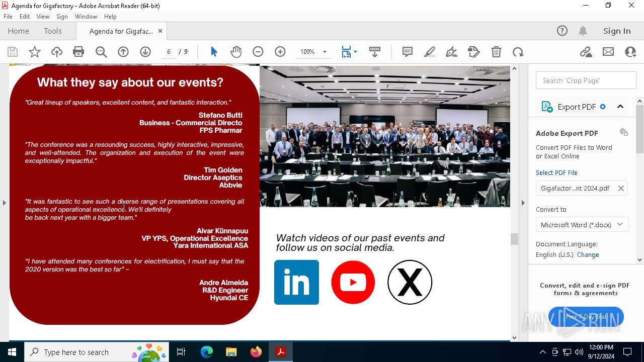Open the share with others person icon

pos(630,52)
